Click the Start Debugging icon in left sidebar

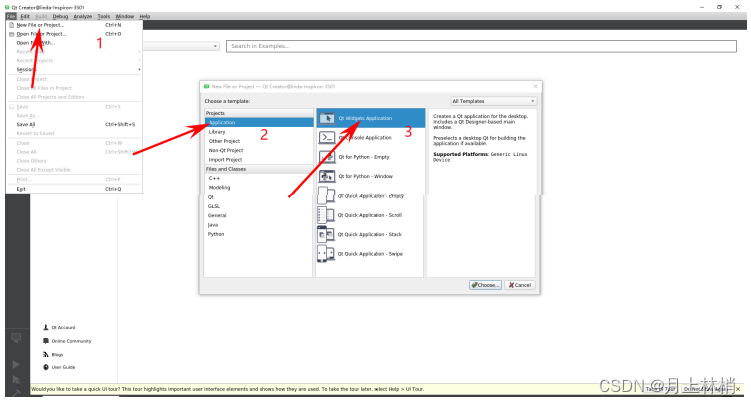pyautogui.click(x=16, y=380)
